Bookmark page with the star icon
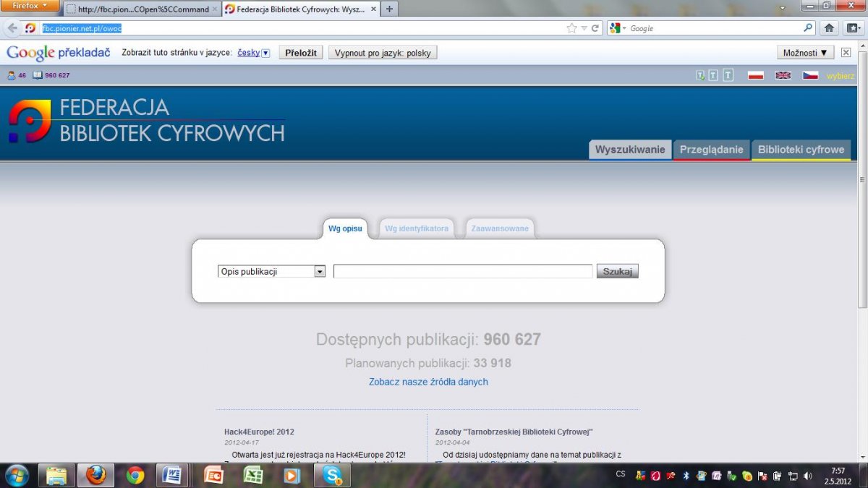868x488 pixels. pos(571,28)
